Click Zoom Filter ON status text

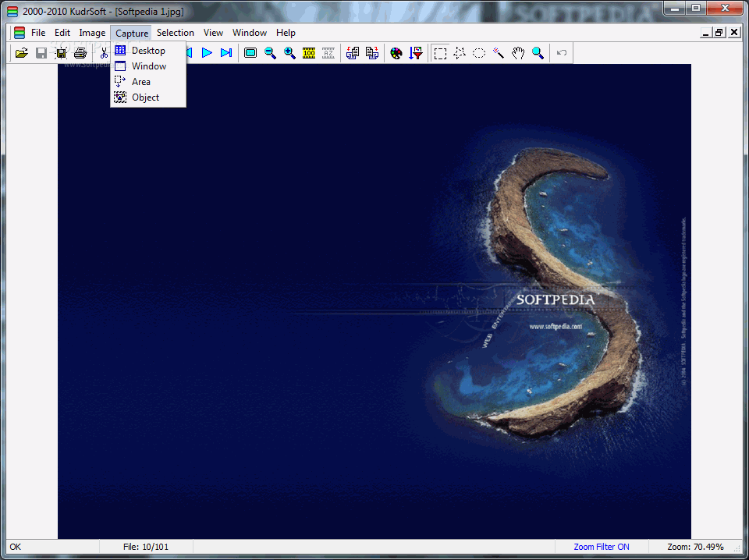click(x=602, y=547)
